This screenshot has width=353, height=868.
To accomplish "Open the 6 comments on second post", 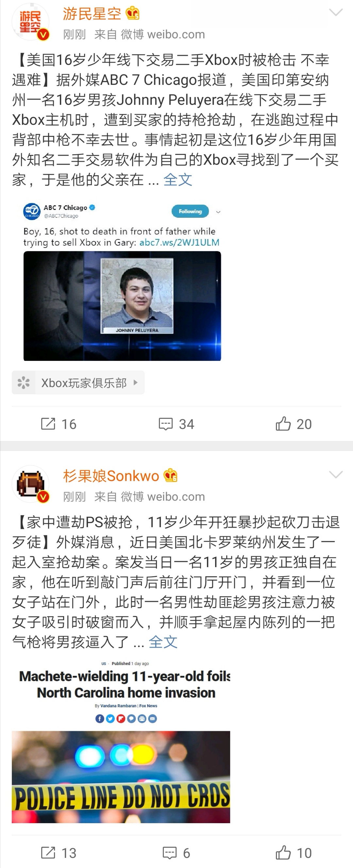I will click(x=176, y=853).
